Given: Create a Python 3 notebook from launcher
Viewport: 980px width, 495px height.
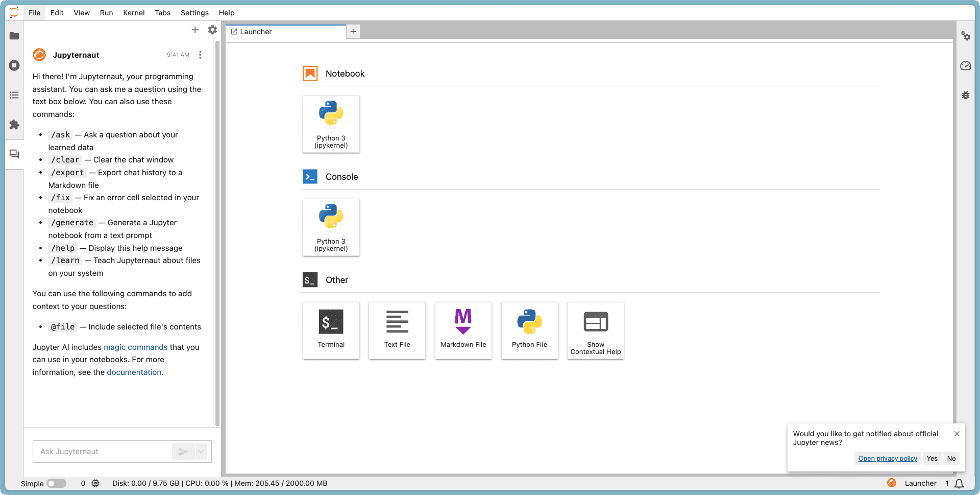Looking at the screenshot, I should (x=331, y=124).
